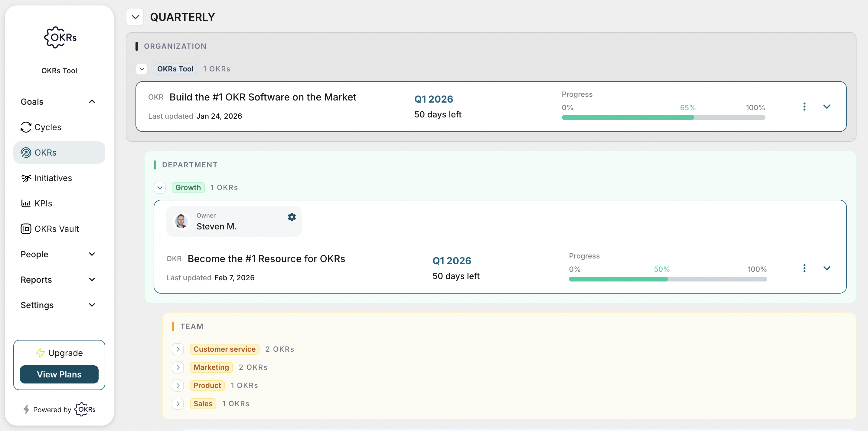The height and width of the screenshot is (431, 868).
Task: Collapse the OKRs Tool organization group
Action: point(142,69)
